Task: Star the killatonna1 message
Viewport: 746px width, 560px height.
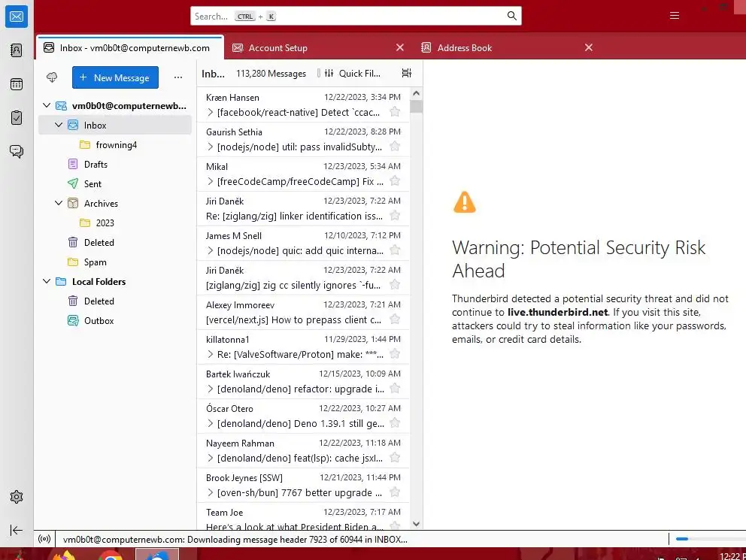Action: pyautogui.click(x=394, y=354)
